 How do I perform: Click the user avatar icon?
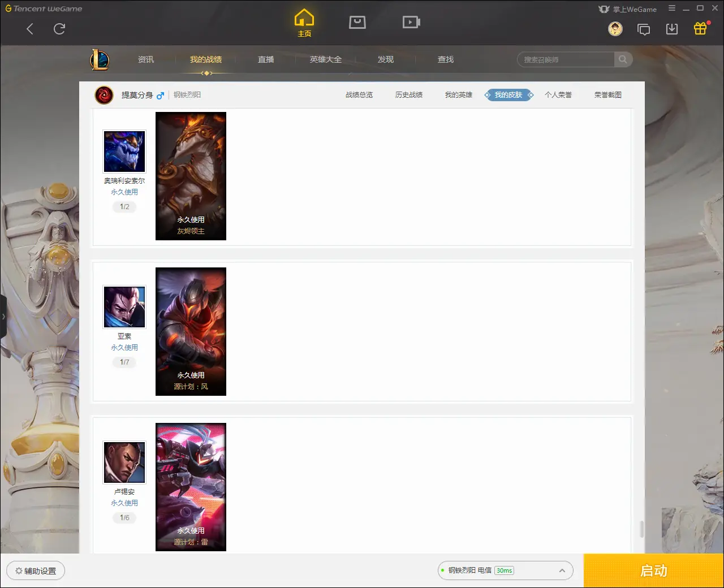[615, 29]
